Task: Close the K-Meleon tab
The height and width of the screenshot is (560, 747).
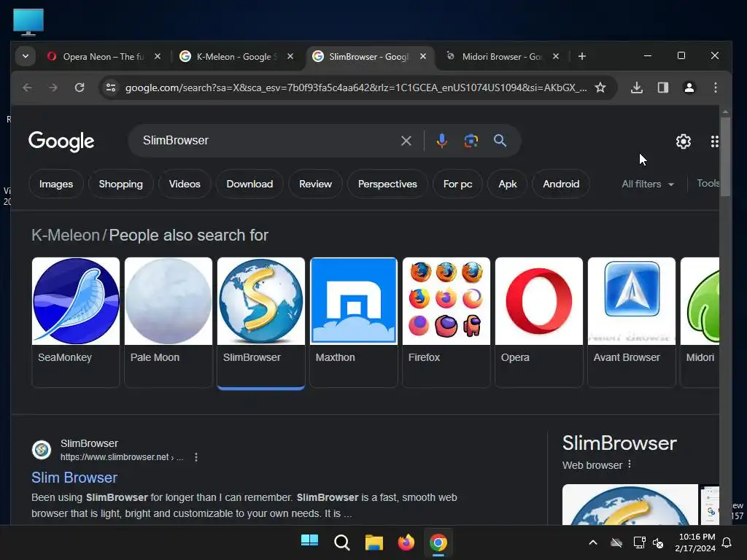Action: tap(290, 56)
